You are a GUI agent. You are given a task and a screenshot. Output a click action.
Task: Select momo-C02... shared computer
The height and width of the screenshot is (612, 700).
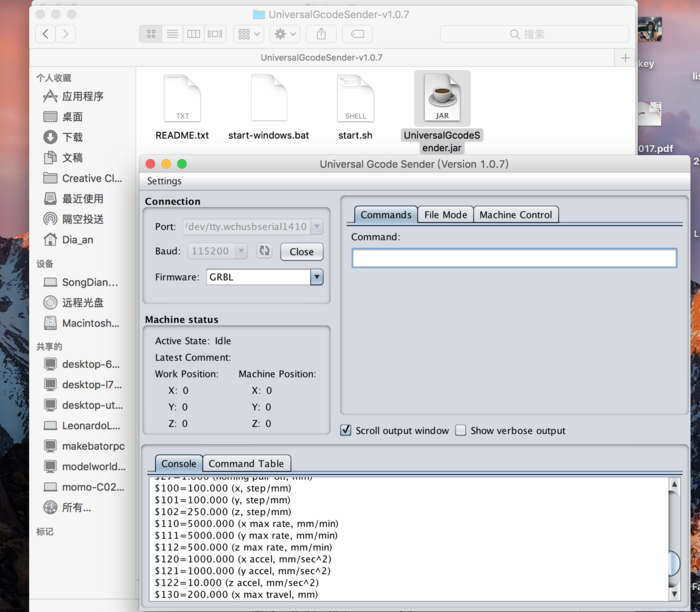click(x=83, y=487)
